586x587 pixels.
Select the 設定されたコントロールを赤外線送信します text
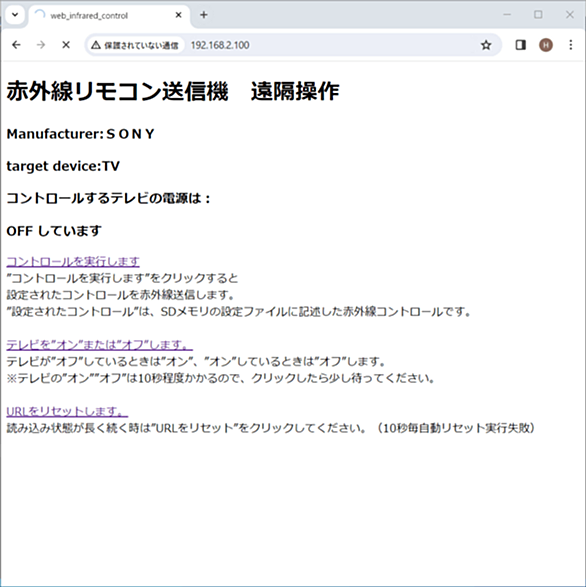pyautogui.click(x=121, y=295)
